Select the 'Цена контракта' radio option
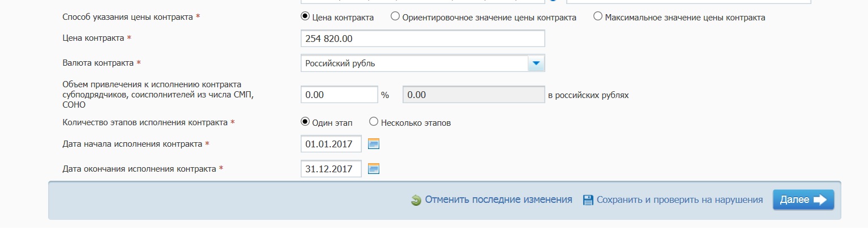This screenshot has width=868, height=238. pyautogui.click(x=305, y=17)
